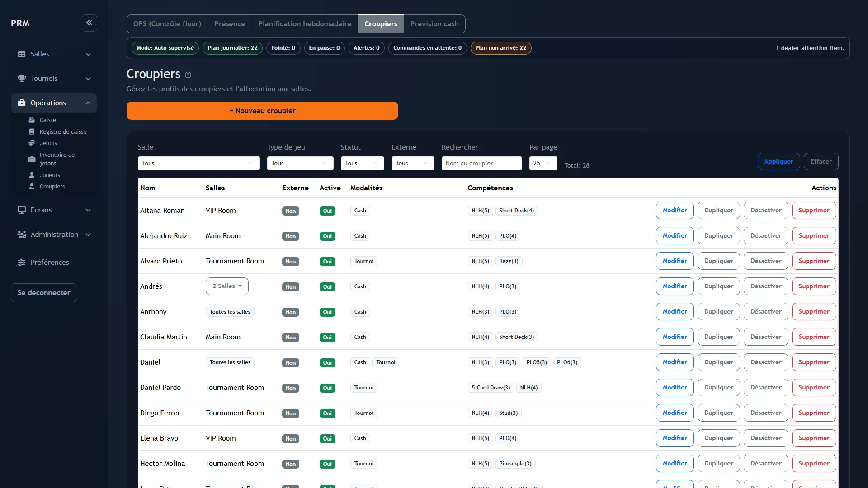Click the Inventaire de jetons icon
The width and height of the screenshot is (868, 488).
coord(32,159)
